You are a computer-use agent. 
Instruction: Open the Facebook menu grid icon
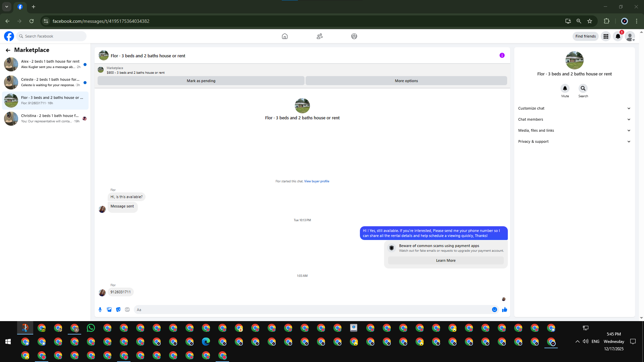pyautogui.click(x=606, y=36)
